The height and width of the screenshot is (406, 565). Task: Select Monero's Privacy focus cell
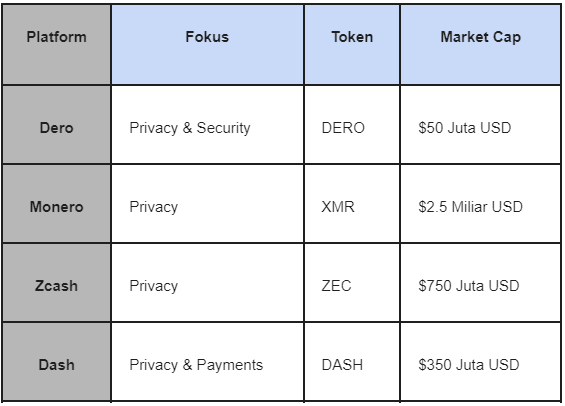207,204
